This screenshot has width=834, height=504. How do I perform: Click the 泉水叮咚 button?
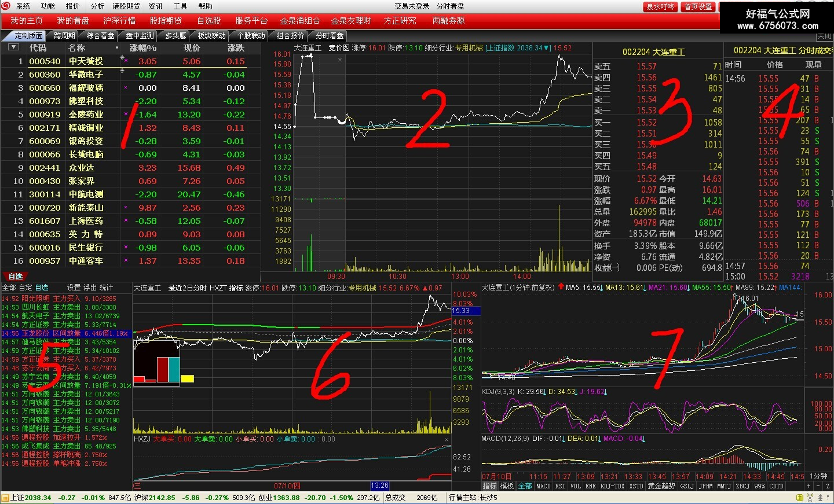pos(660,7)
